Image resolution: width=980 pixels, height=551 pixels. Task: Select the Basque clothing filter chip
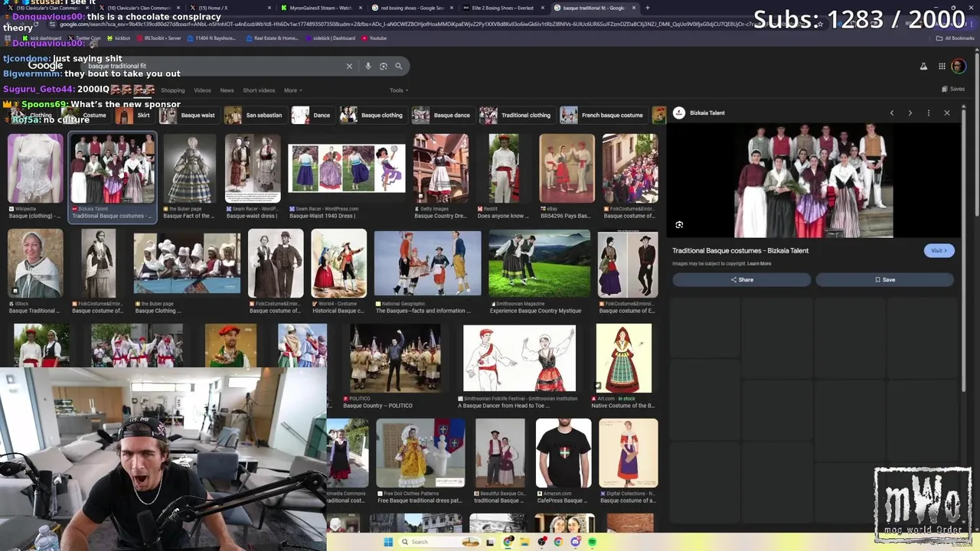tap(373, 116)
